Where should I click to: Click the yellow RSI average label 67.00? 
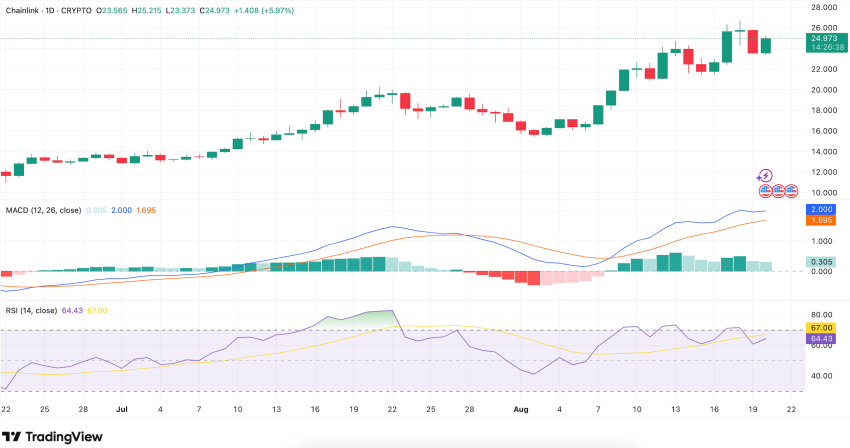pyautogui.click(x=825, y=328)
